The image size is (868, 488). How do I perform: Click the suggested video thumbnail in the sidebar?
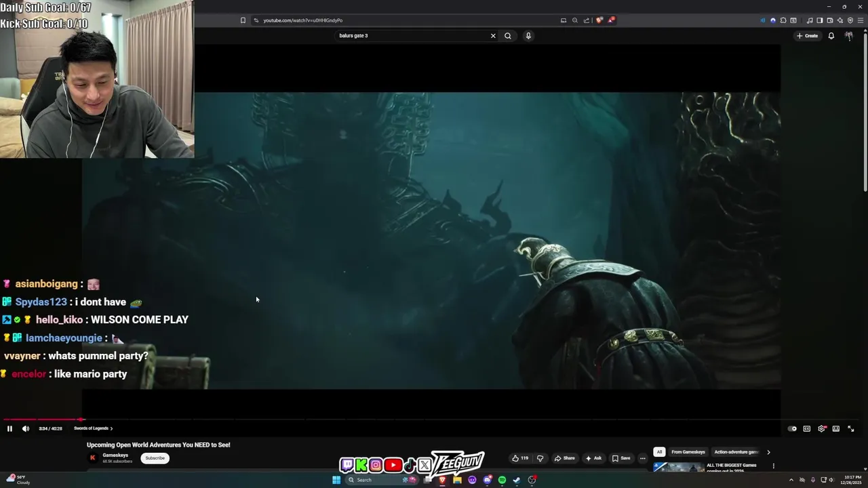coord(679,467)
